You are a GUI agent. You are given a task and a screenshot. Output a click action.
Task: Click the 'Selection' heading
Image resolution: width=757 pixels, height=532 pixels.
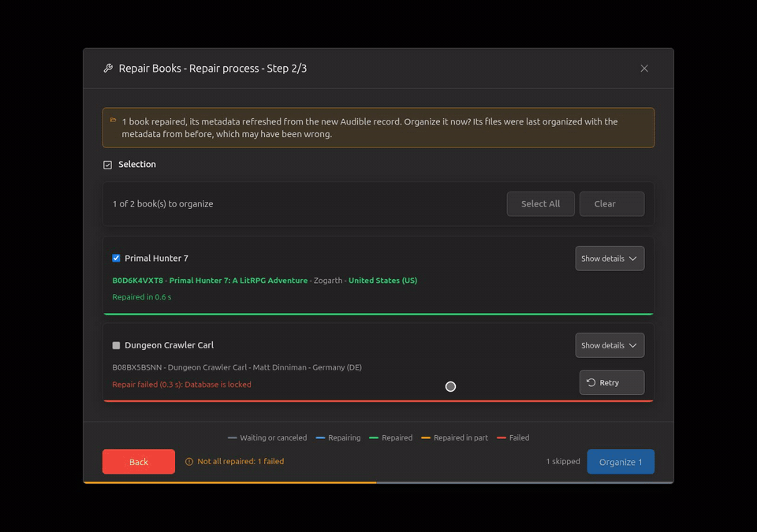[x=137, y=164]
